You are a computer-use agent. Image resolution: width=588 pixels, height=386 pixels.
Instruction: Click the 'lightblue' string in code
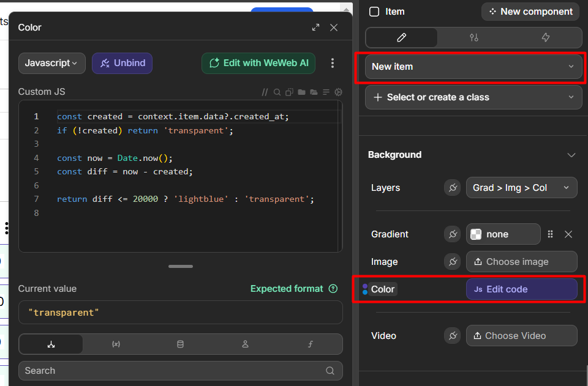point(201,199)
